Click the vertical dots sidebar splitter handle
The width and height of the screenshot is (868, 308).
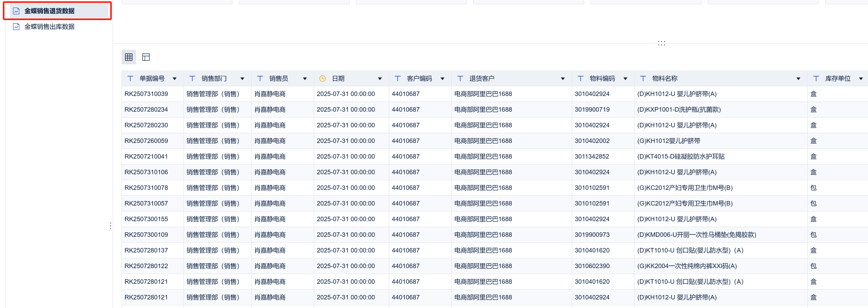coord(110,226)
